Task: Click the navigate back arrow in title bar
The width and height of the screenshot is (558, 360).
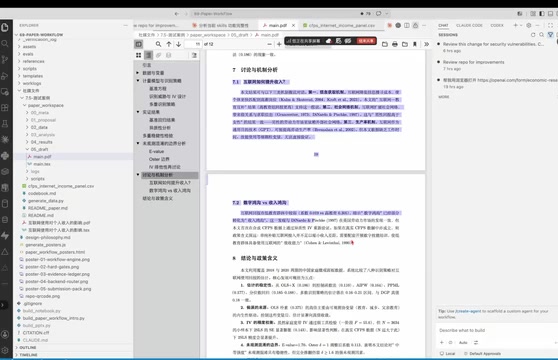Action: pos(177,14)
